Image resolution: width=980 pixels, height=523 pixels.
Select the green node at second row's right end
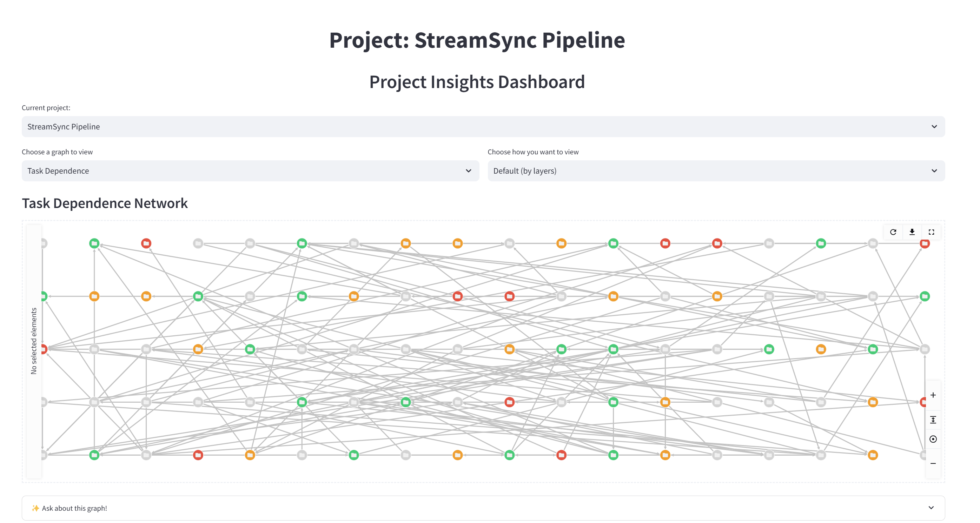coord(925,296)
